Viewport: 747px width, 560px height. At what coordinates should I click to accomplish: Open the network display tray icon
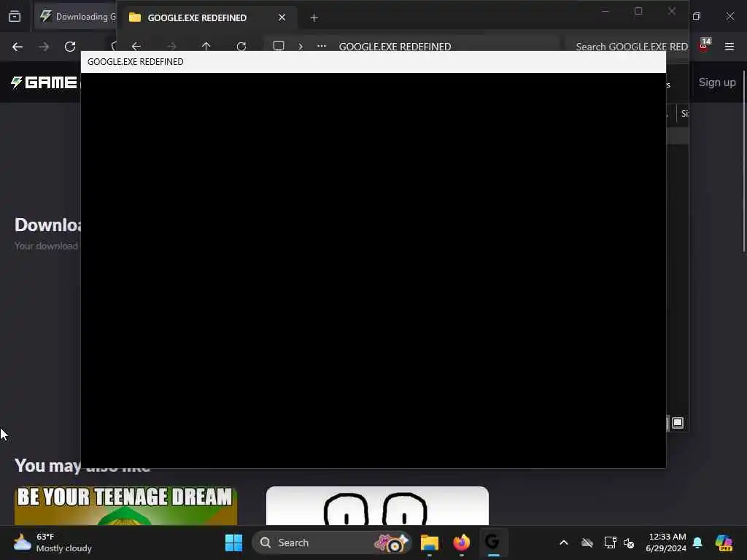click(x=611, y=542)
